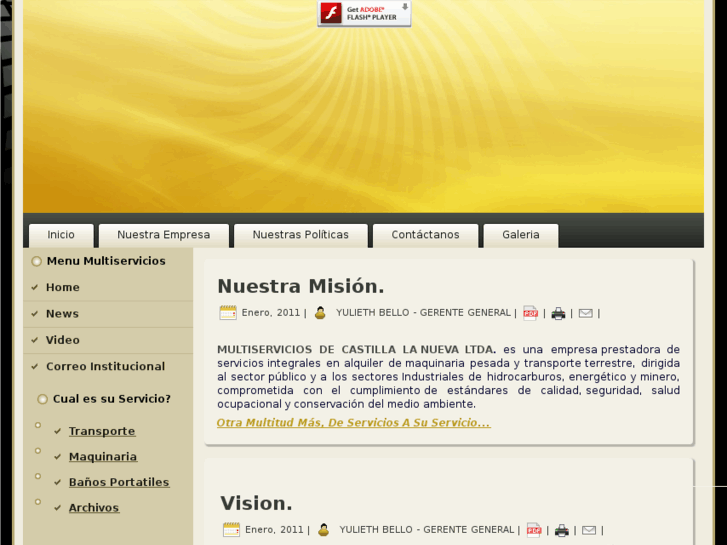727x545 pixels.
Task: Click the email icon for Vision article
Action: click(589, 530)
